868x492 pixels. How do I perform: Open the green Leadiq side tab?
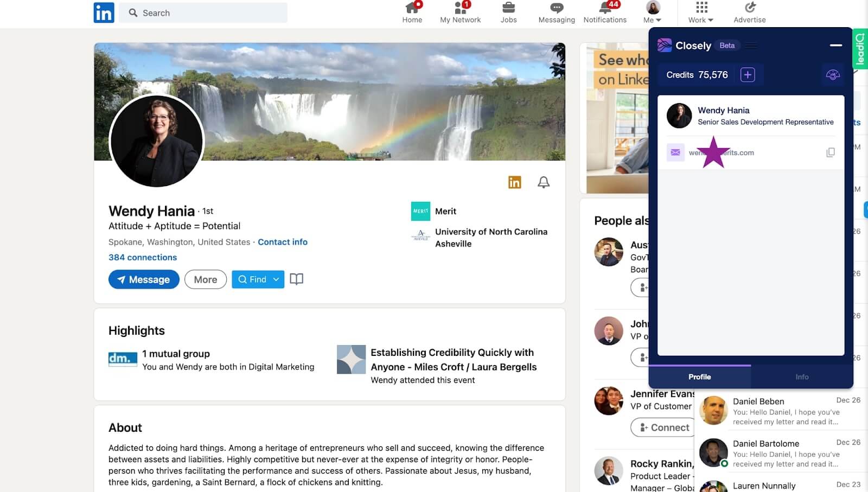pos(860,49)
